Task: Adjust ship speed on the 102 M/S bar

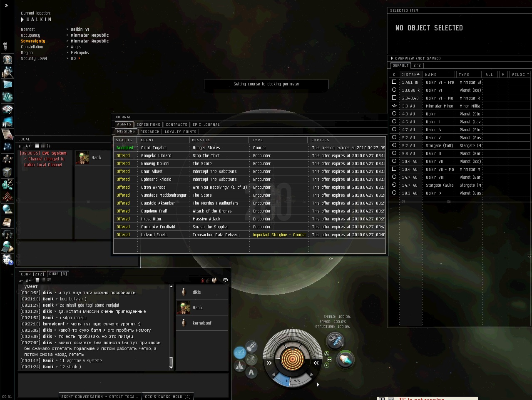Action: pos(293,380)
